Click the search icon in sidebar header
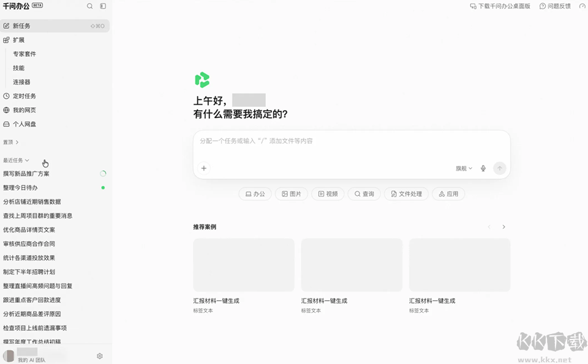Screen dimensions: 588x364 click(89, 6)
